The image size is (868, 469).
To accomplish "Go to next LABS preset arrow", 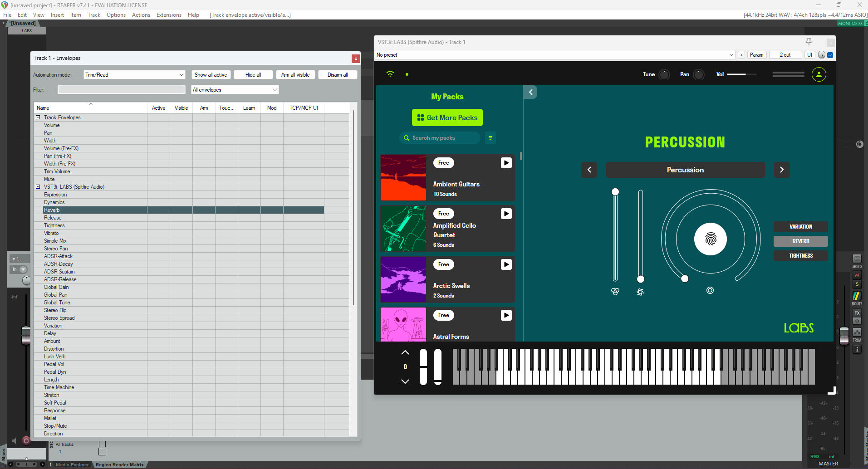I will pos(782,170).
